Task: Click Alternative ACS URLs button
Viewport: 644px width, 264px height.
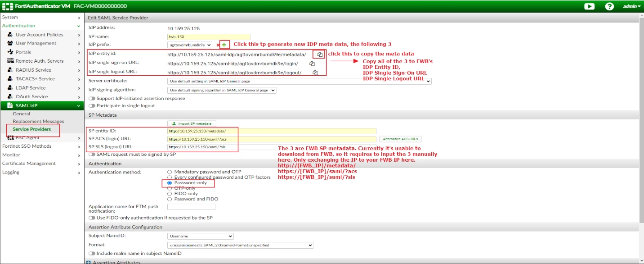Action: [400, 139]
